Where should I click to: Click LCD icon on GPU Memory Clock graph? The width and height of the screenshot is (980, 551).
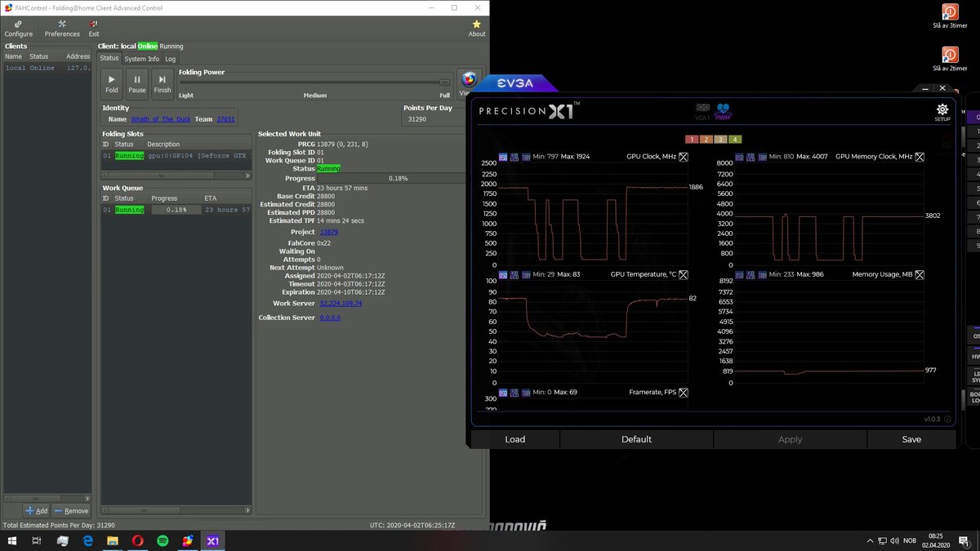tap(751, 157)
